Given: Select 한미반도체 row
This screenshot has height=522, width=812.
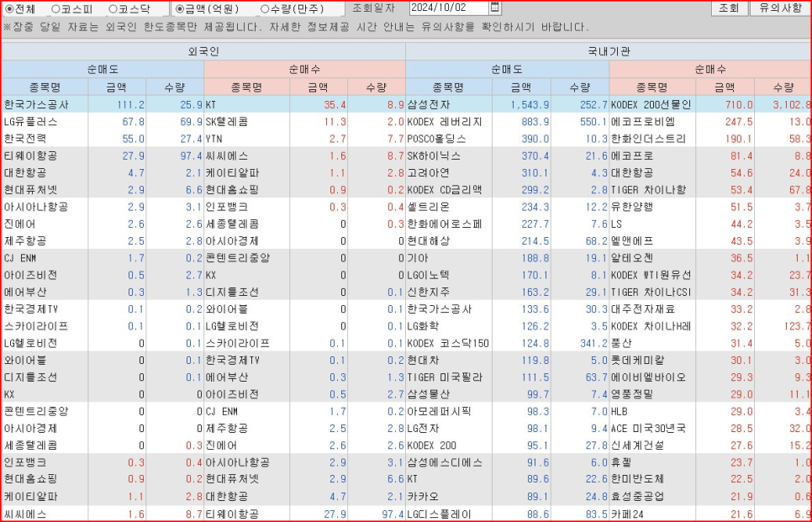Looking at the screenshot, I should tap(710, 479).
